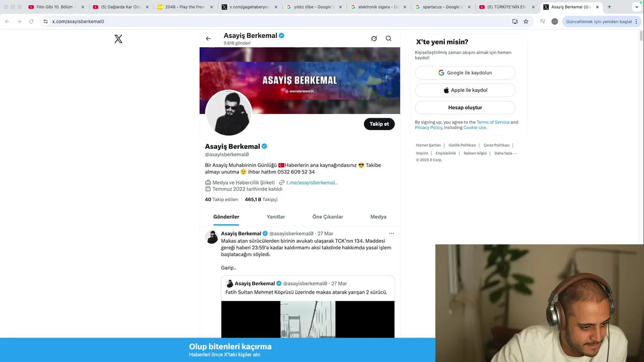
Task: Open t.me/asayisberkemal link
Action: click(x=312, y=183)
